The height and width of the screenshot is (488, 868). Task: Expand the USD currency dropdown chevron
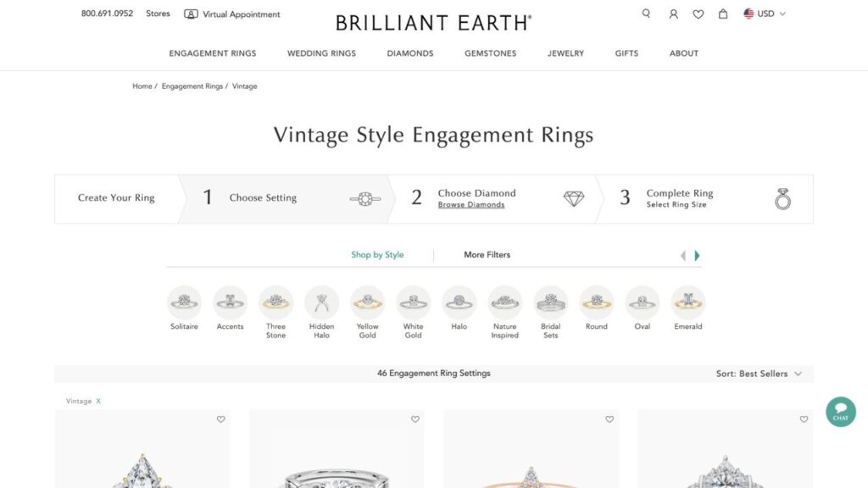pos(782,14)
